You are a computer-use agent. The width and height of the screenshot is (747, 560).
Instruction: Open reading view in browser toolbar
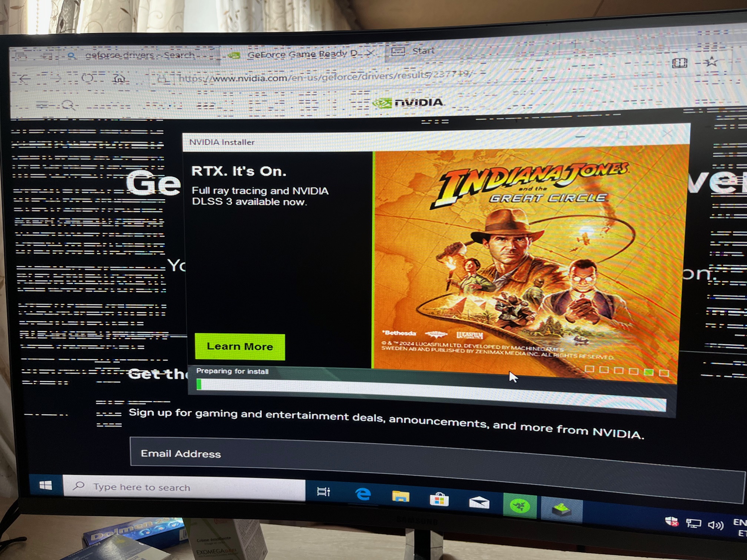[x=680, y=63]
